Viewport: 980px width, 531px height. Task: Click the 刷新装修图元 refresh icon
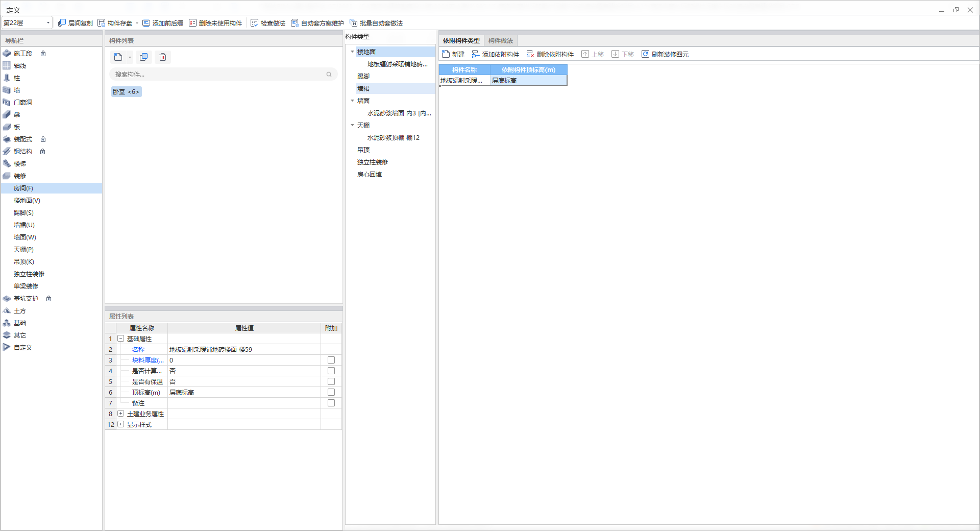click(x=645, y=54)
